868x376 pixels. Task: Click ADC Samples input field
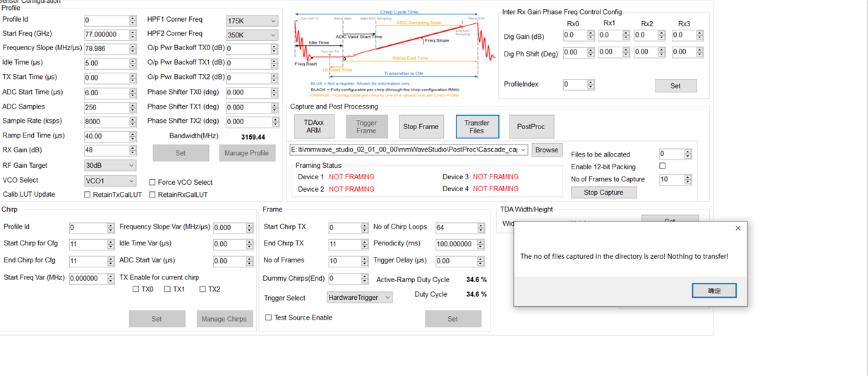[x=106, y=107]
